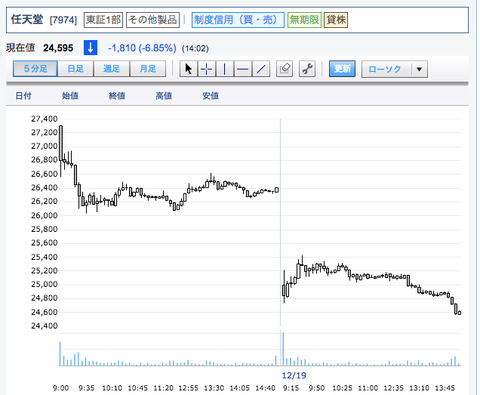This screenshot has height=395, width=480.
Task: Select the horizontal line tool
Action: [x=243, y=69]
